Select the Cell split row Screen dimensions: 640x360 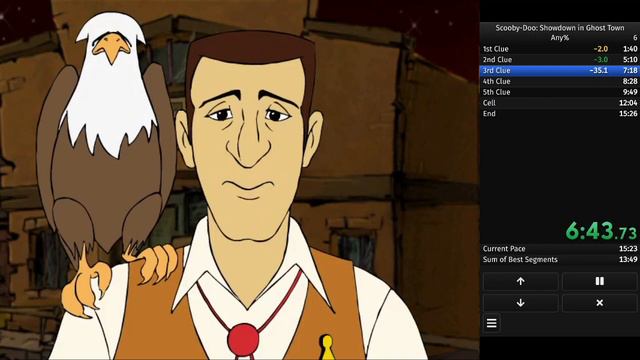[x=560, y=103]
